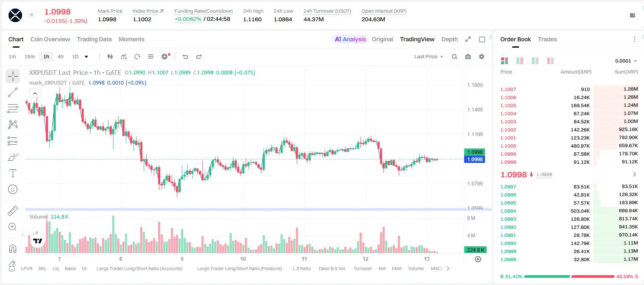The width and height of the screenshot is (644, 285).
Task: Open the candlestick chart style selector
Action: pyautogui.click(x=110, y=57)
